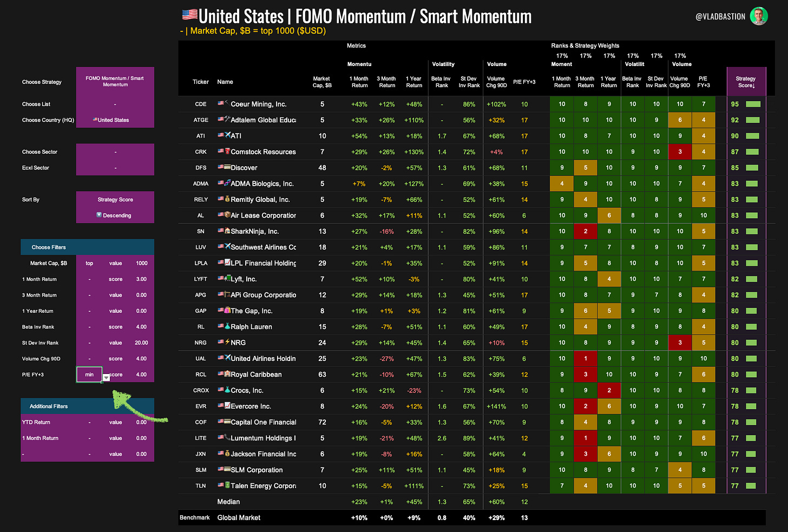Click the 'Global Market' benchmark row label
Screen dimensions: 788x532
click(x=239, y=518)
